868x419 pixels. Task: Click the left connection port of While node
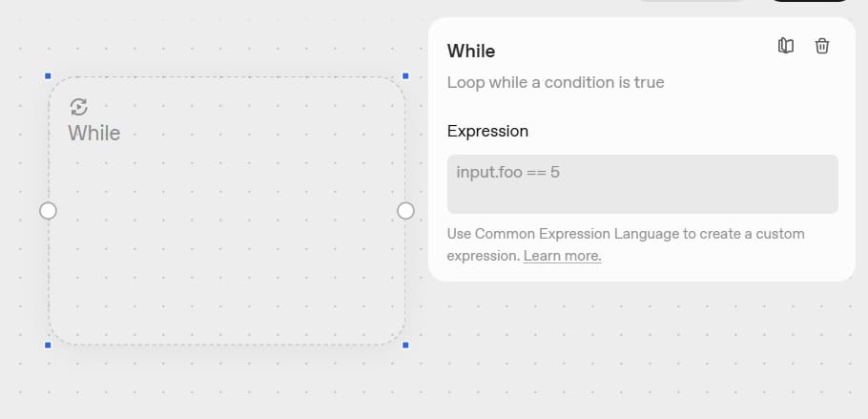49,210
